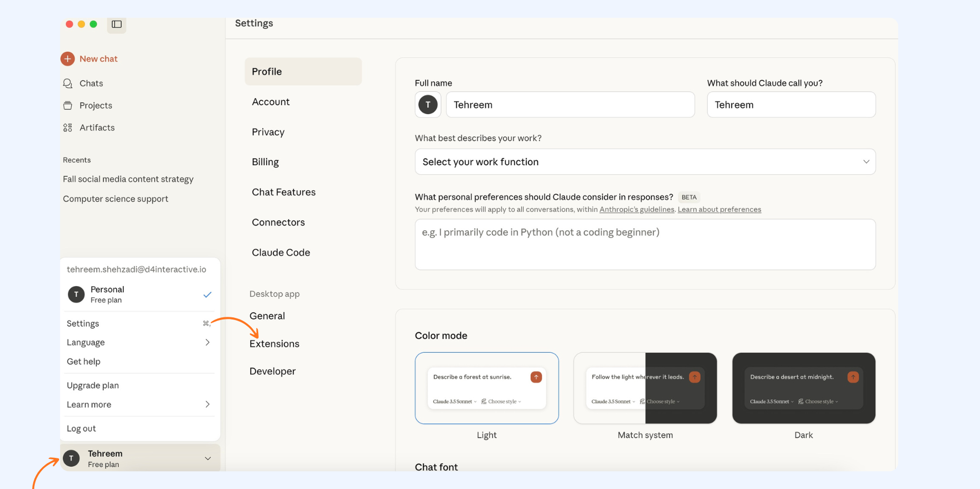Screen dimensions: 980x489
Task: Open the Projects section
Action: [x=96, y=106]
